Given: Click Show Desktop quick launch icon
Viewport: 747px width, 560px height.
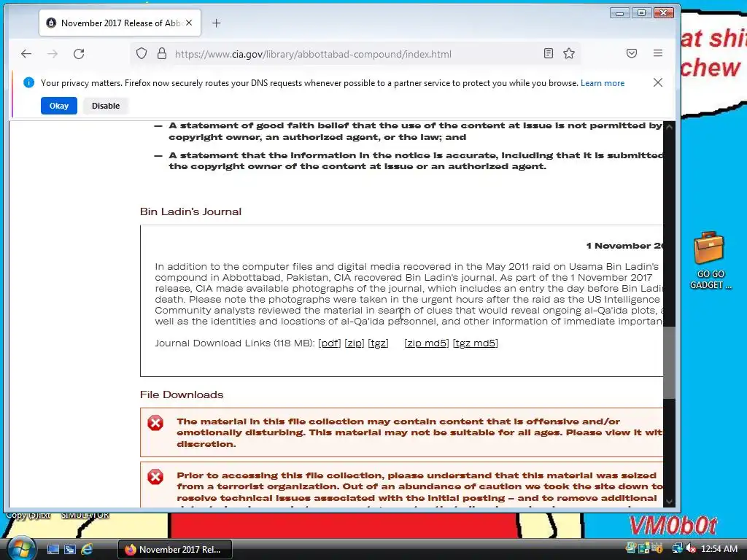Looking at the screenshot, I should click(53, 549).
